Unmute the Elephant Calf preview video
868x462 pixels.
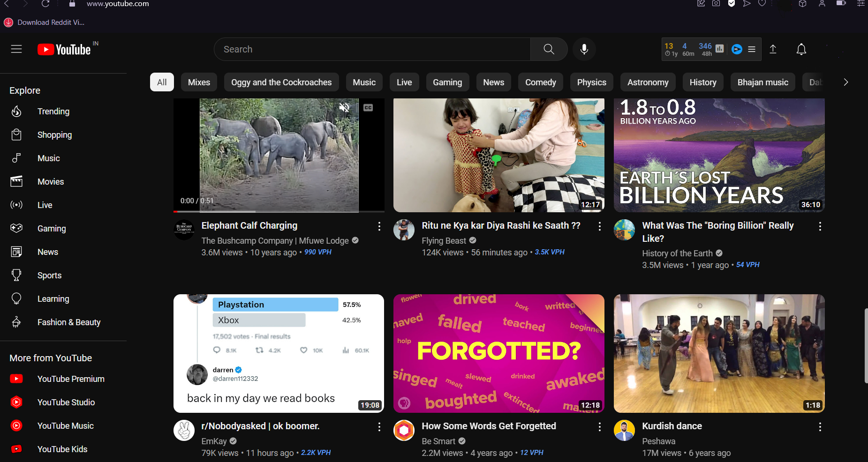[x=344, y=108]
